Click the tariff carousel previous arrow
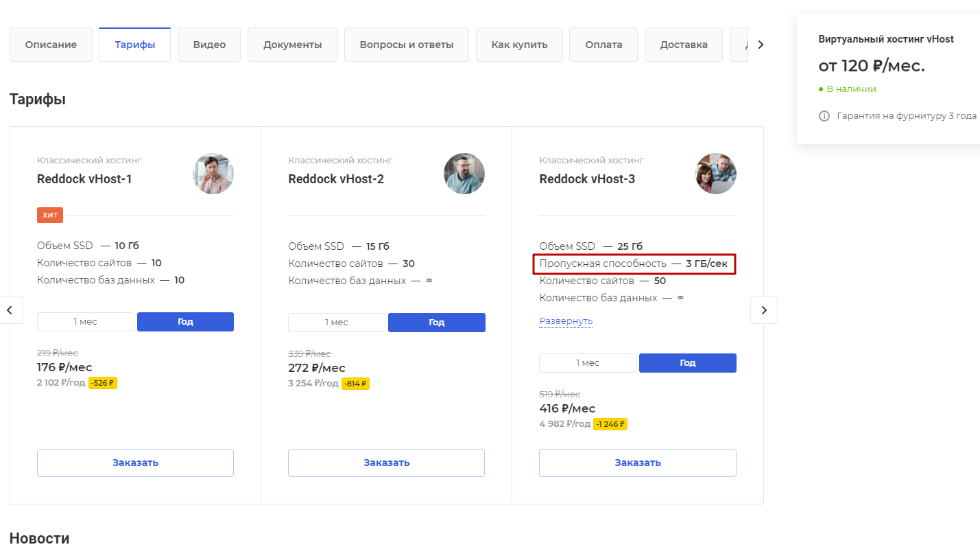The width and height of the screenshot is (980, 560). coord(10,310)
